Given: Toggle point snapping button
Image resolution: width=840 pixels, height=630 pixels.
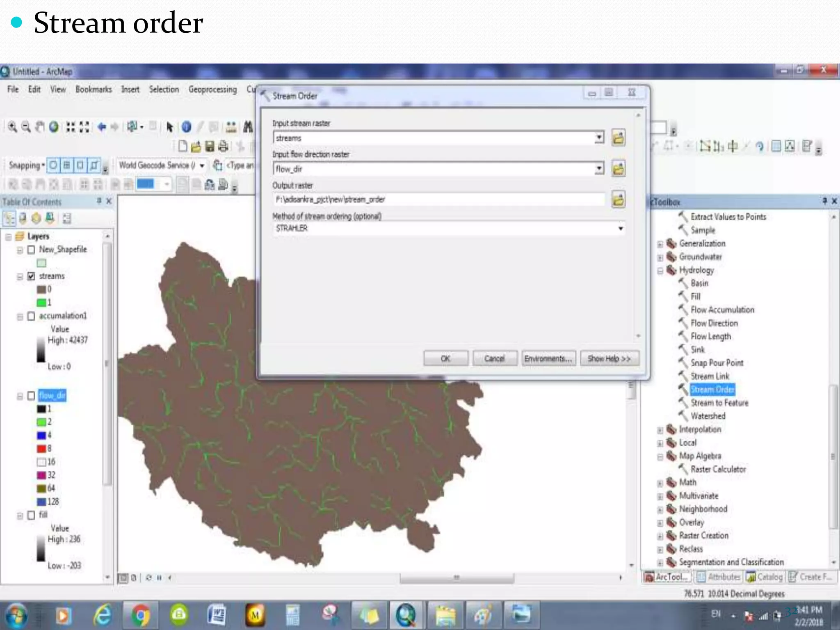Looking at the screenshot, I should [x=53, y=165].
